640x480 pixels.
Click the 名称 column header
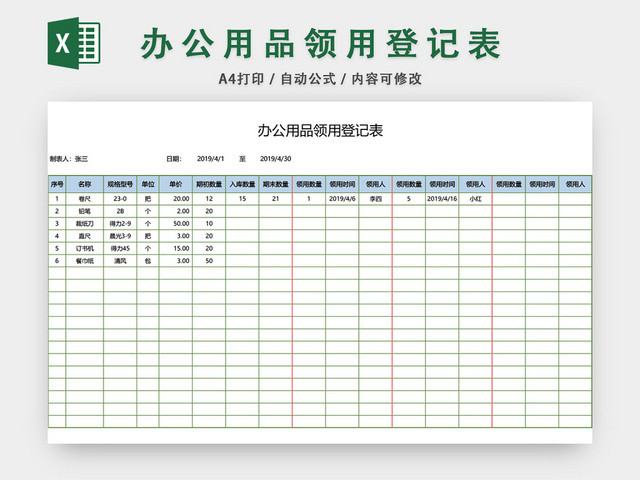(84, 184)
